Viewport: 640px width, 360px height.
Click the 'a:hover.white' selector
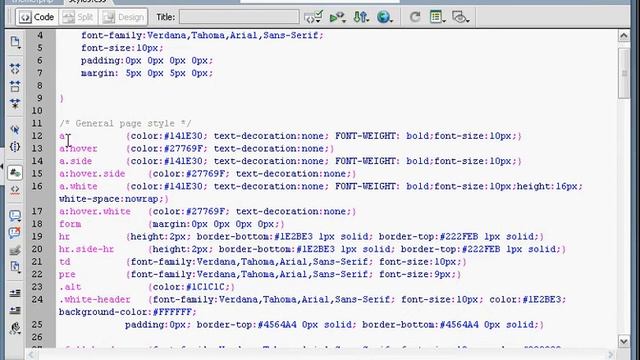pyautogui.click(x=95, y=211)
